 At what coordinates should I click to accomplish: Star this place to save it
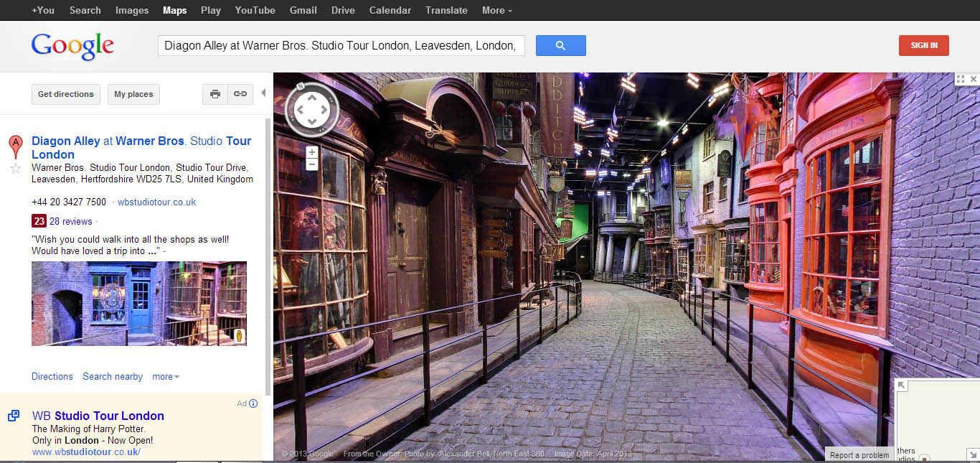point(15,169)
